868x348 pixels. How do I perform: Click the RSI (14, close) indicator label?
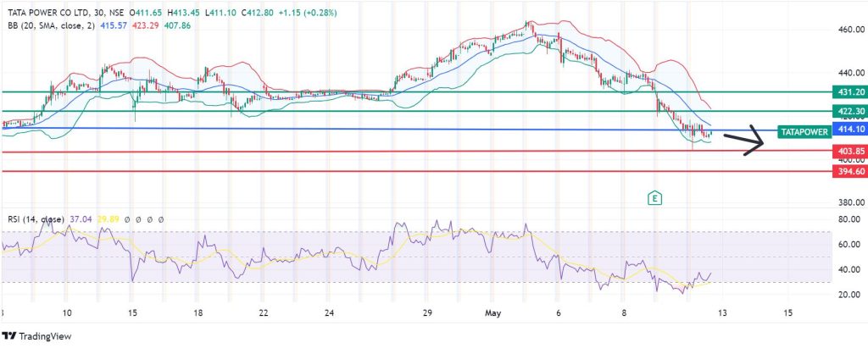(x=36, y=219)
